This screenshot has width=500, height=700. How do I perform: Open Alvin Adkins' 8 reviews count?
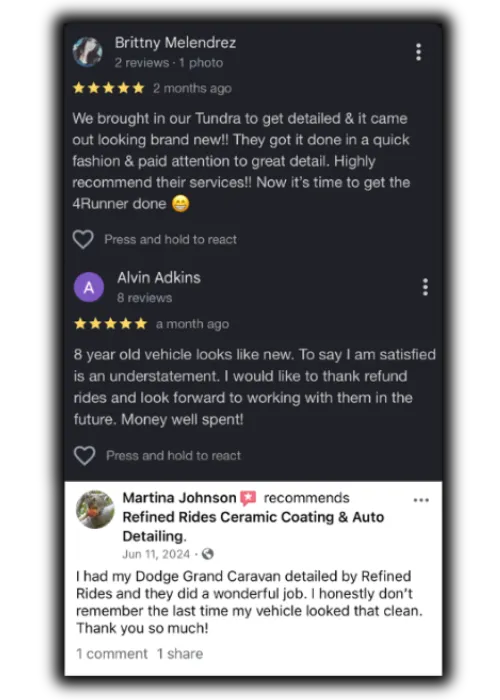(144, 298)
